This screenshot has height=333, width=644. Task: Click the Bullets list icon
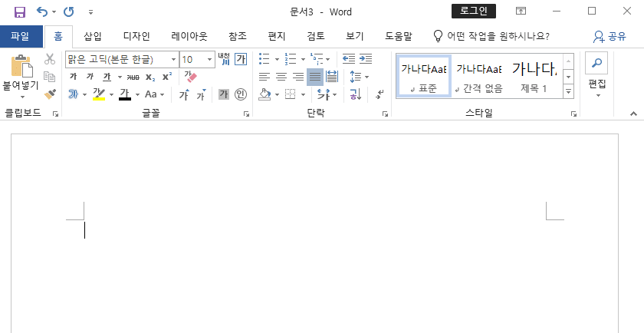point(264,59)
